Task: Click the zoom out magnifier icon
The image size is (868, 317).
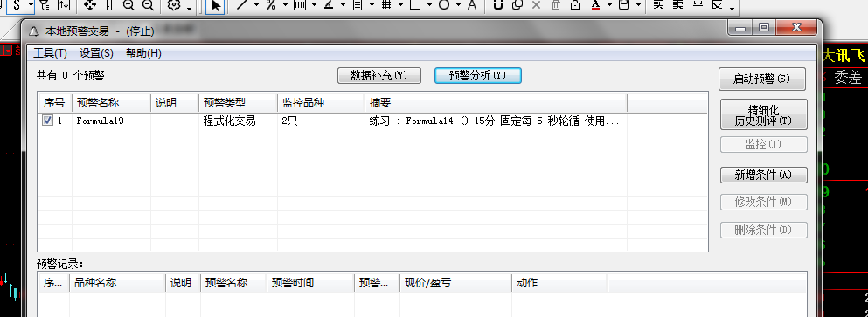Action: (x=148, y=5)
